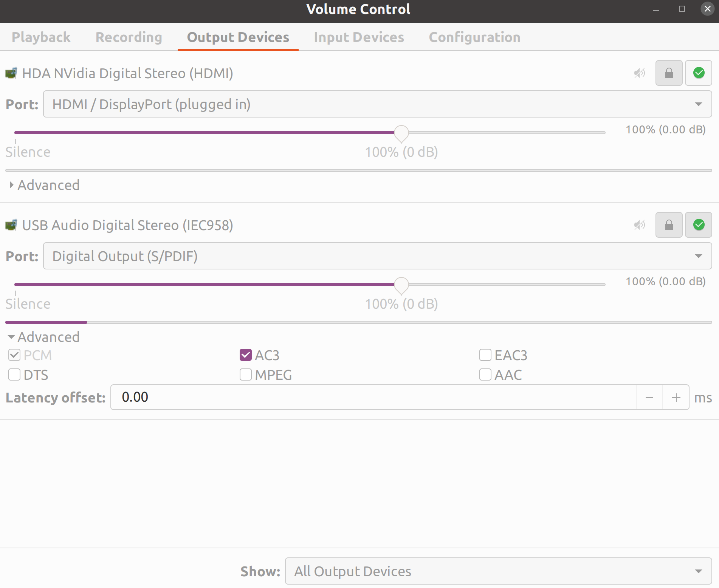Click the HDA NVidia sound card icon
The height and width of the screenshot is (588, 719).
[x=11, y=73]
